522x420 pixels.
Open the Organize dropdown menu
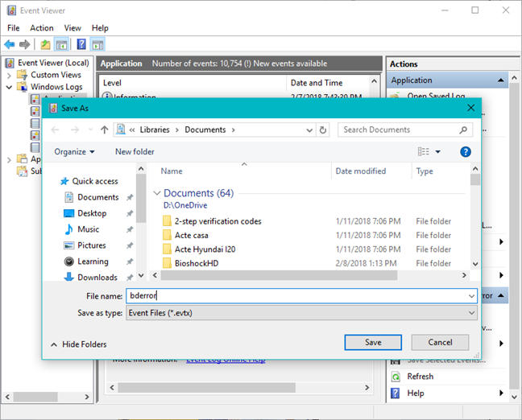click(x=74, y=151)
